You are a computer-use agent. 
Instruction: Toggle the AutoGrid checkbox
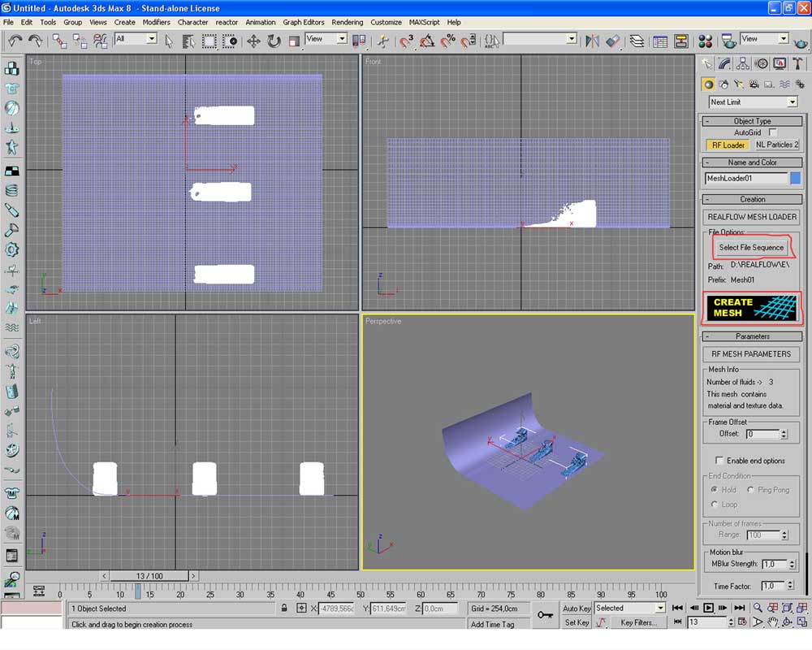click(773, 132)
